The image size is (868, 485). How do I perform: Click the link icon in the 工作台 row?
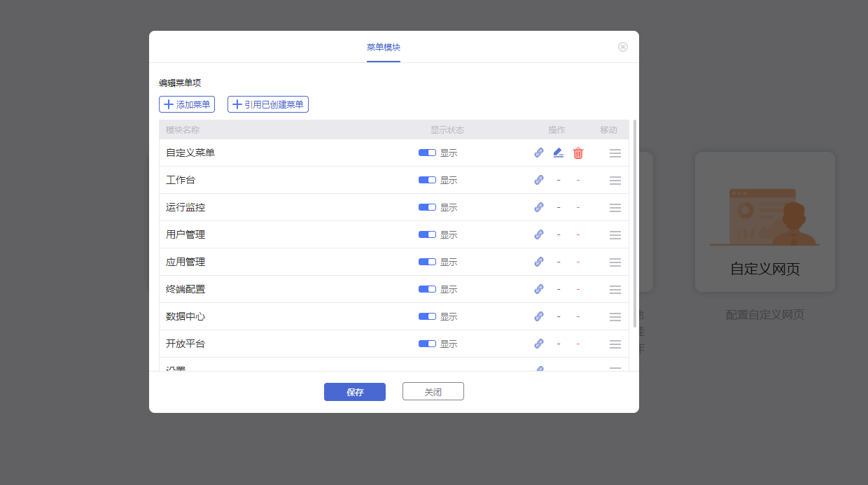click(539, 180)
